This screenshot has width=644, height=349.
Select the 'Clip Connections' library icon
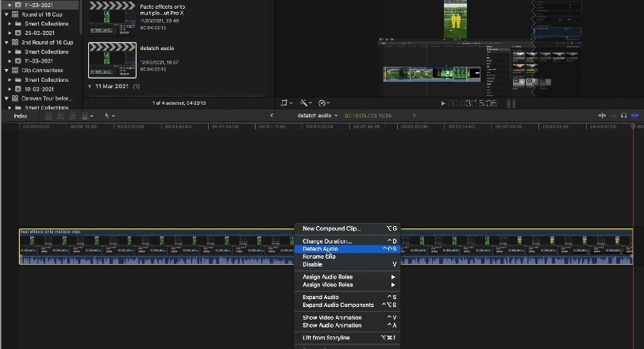point(15,71)
